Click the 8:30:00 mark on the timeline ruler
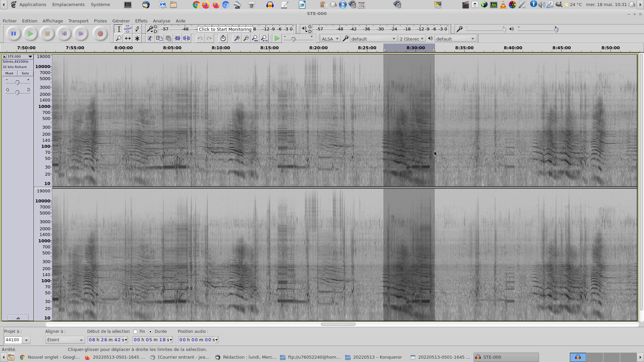Screen dimensions: 644x362 [416, 48]
